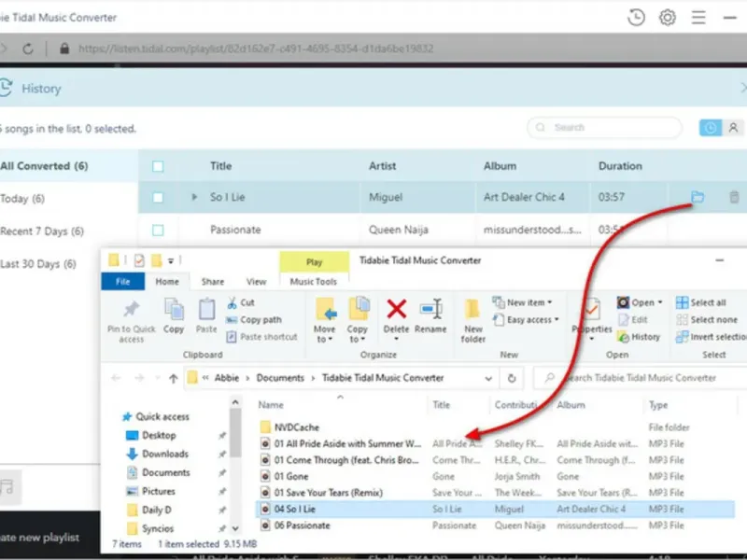
Task: Tick the checkbox for Passionate
Action: (x=158, y=230)
